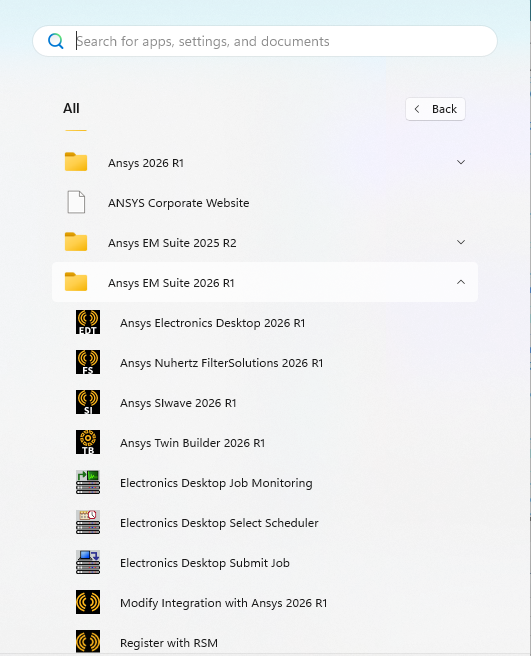Click the Submit Job computer icon
Screen dimensions: 531x656
point(88,562)
